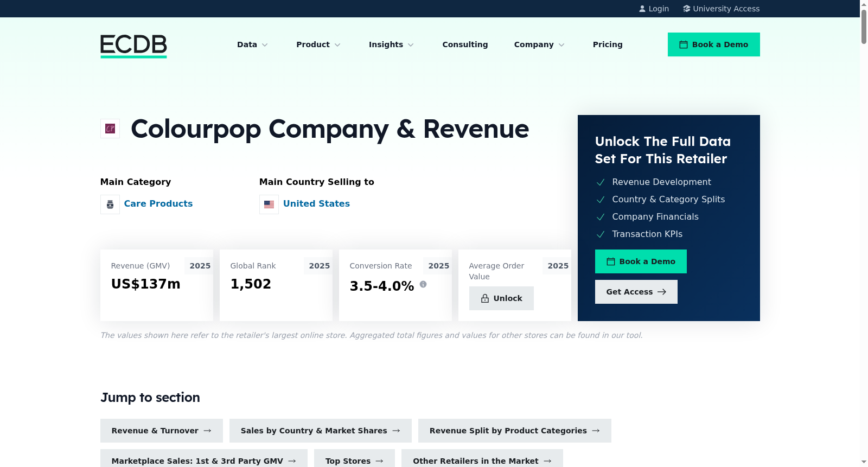Click the University Access link

click(x=722, y=9)
